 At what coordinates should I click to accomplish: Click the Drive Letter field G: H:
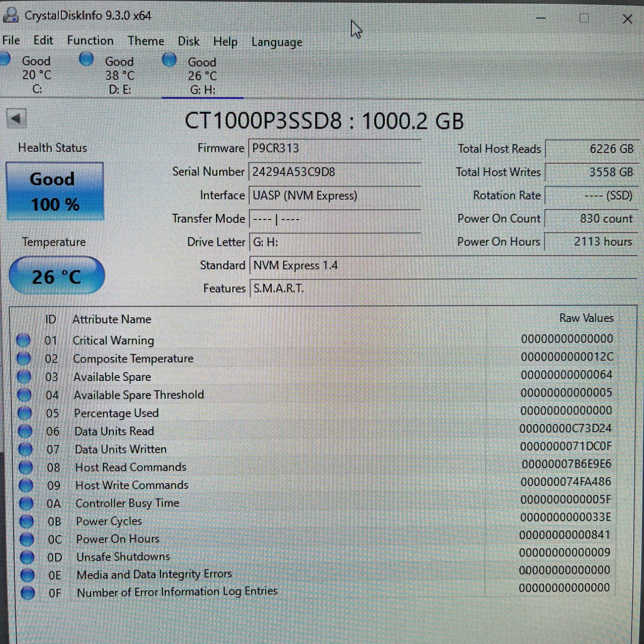pos(334,242)
